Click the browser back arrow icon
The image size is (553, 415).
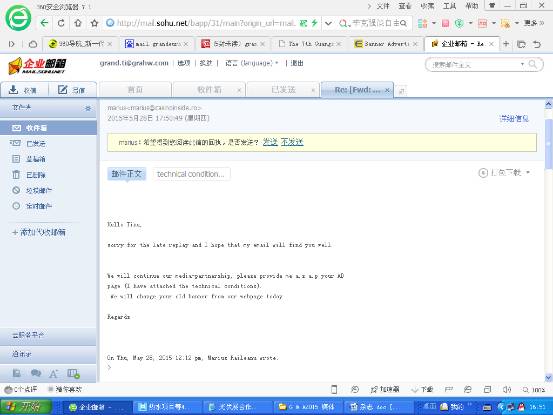pos(44,23)
